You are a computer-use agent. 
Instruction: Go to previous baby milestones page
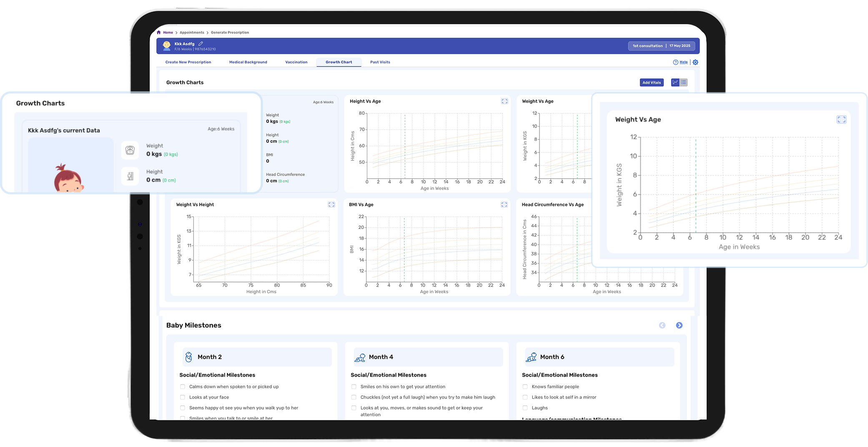(662, 325)
